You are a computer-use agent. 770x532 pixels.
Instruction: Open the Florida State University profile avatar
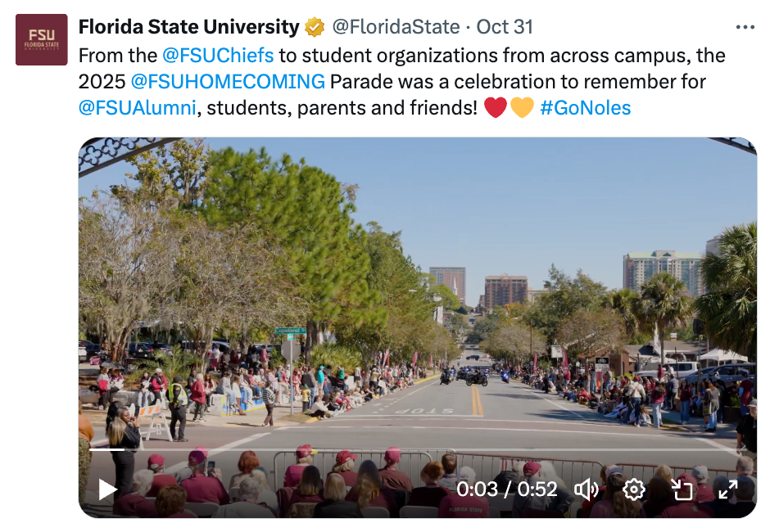click(42, 39)
